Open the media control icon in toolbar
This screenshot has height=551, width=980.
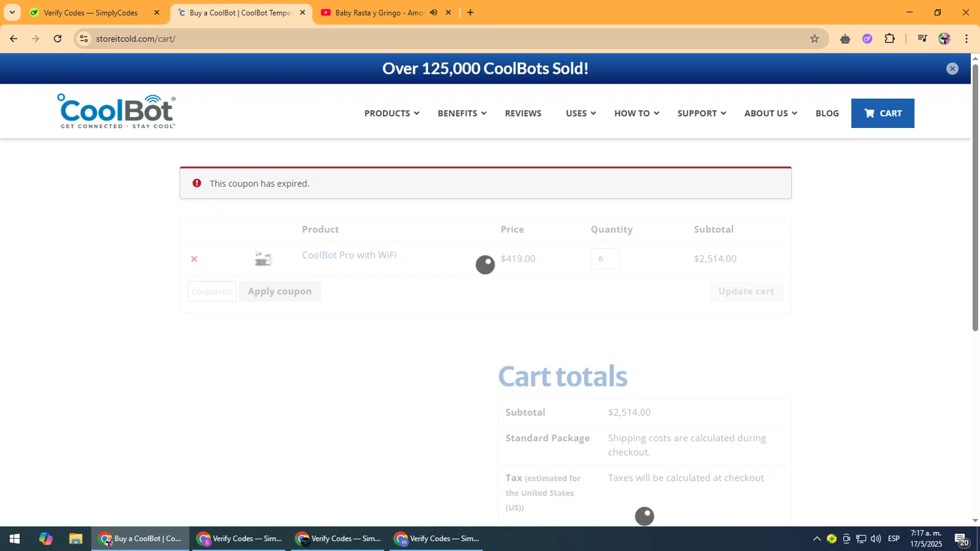pos(922,39)
